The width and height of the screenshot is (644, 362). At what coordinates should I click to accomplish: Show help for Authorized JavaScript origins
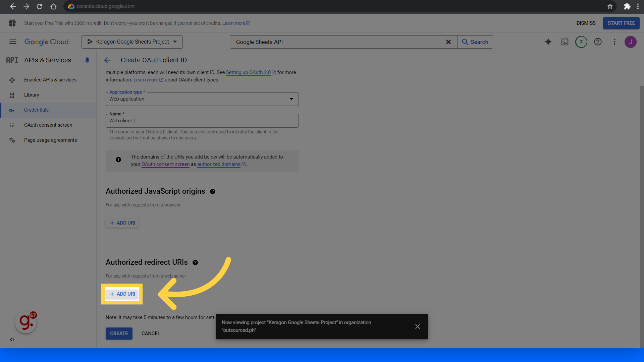[213, 191]
